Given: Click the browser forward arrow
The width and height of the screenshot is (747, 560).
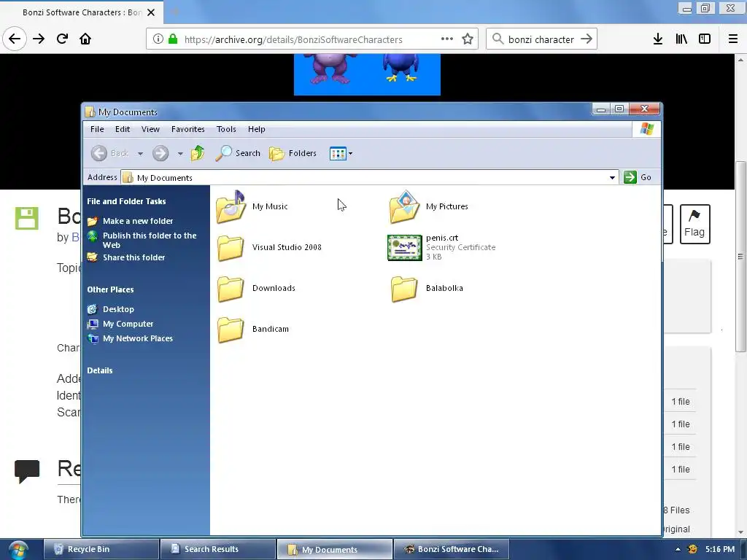Looking at the screenshot, I should coord(39,39).
